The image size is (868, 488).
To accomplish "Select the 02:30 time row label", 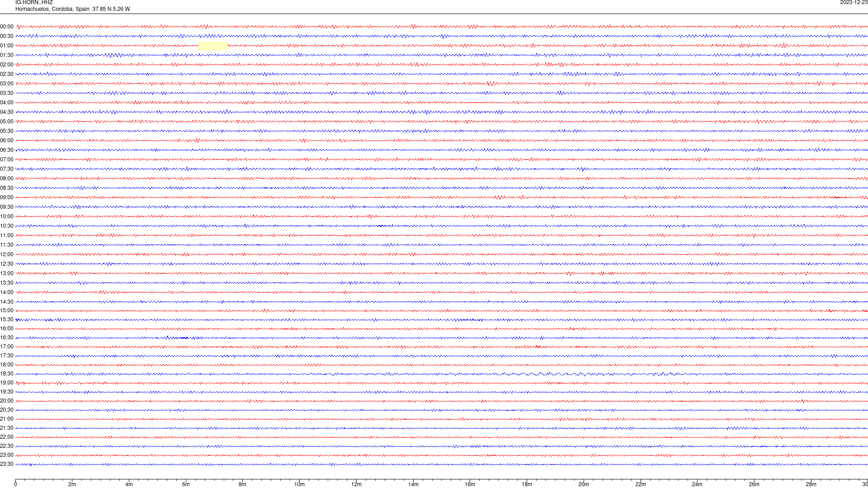I will point(7,74).
